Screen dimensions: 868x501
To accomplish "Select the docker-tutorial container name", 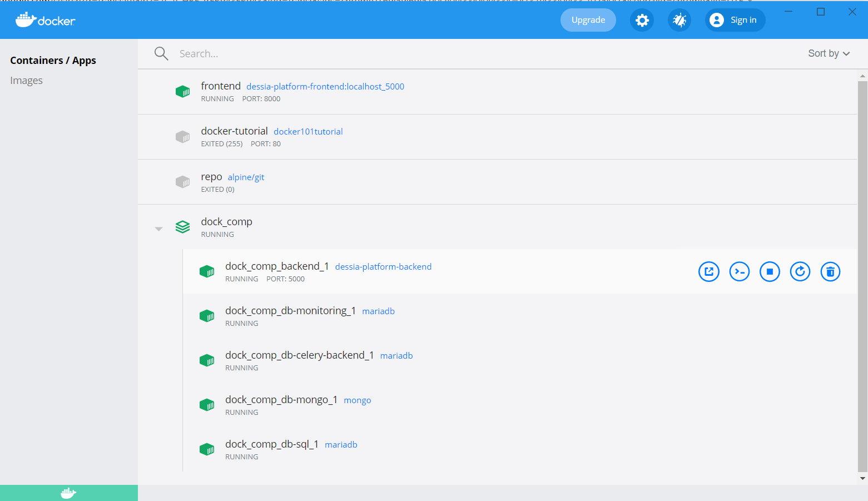I will coord(234,131).
